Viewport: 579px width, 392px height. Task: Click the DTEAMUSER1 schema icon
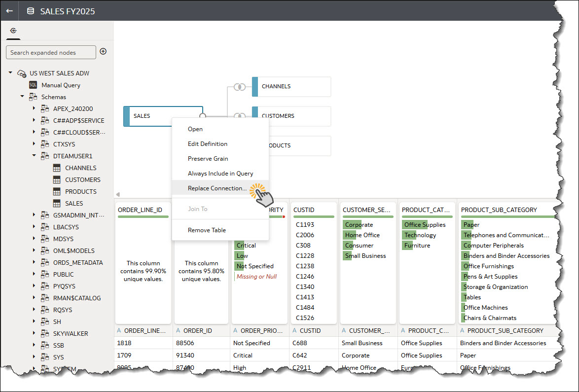45,156
